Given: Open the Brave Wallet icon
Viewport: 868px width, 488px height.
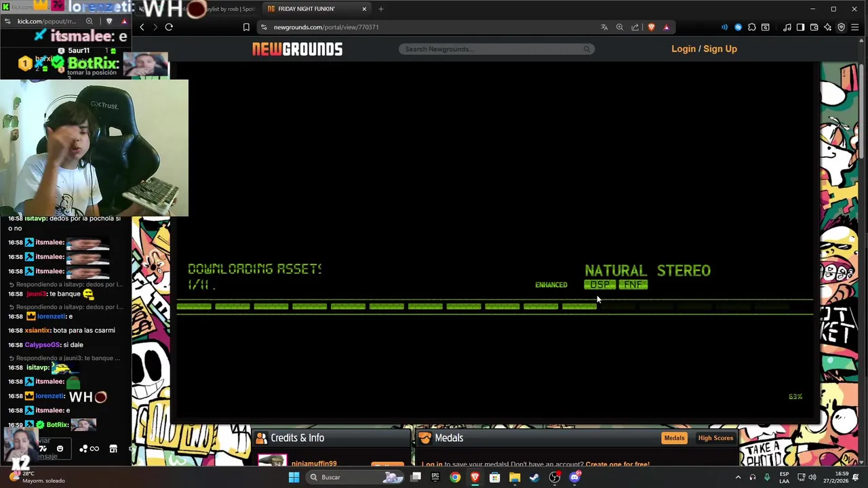Looking at the screenshot, I should coord(814,27).
